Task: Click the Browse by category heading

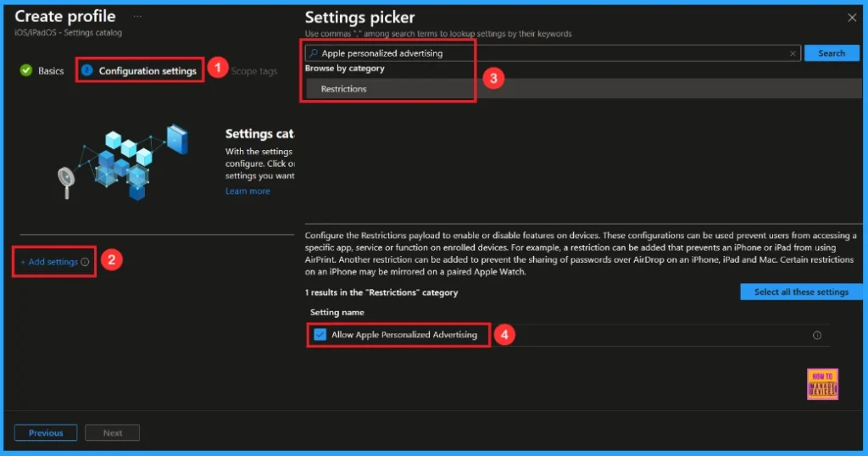Action: pyautogui.click(x=344, y=69)
